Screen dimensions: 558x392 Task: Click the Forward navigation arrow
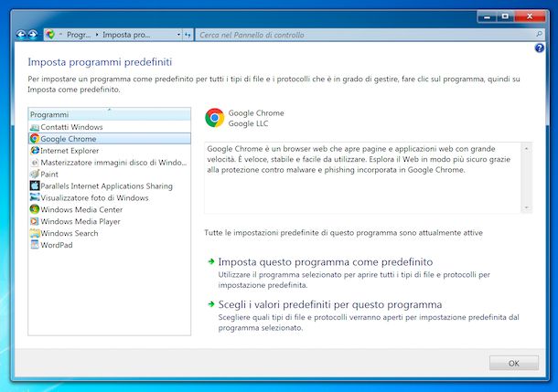click(32, 34)
